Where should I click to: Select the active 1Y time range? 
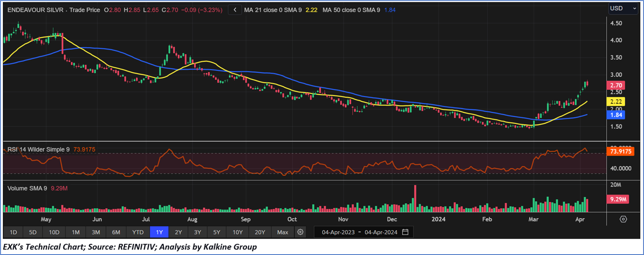tap(159, 232)
